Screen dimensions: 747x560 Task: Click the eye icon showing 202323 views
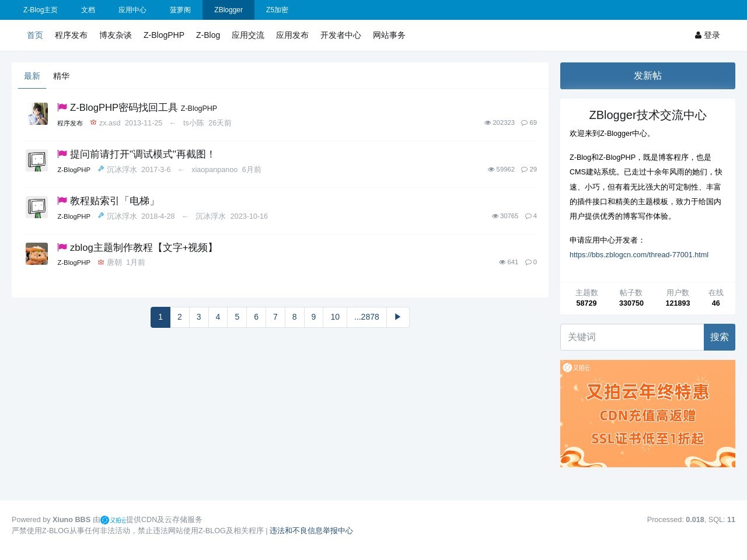487,123
